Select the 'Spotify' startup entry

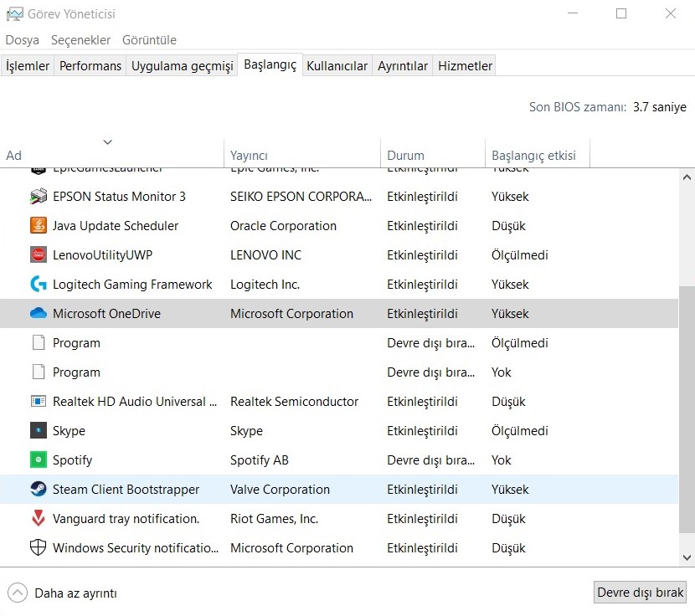click(72, 460)
